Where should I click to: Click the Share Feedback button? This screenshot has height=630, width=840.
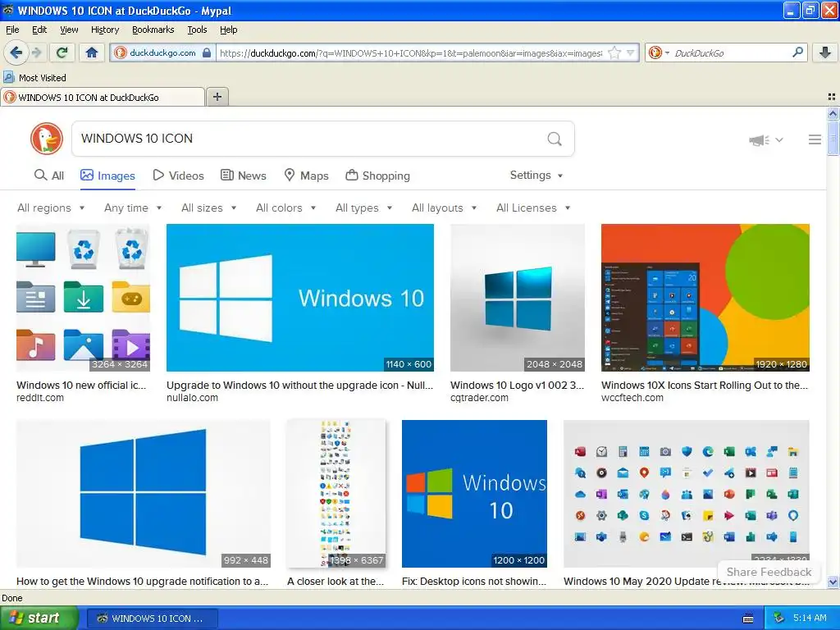769,572
